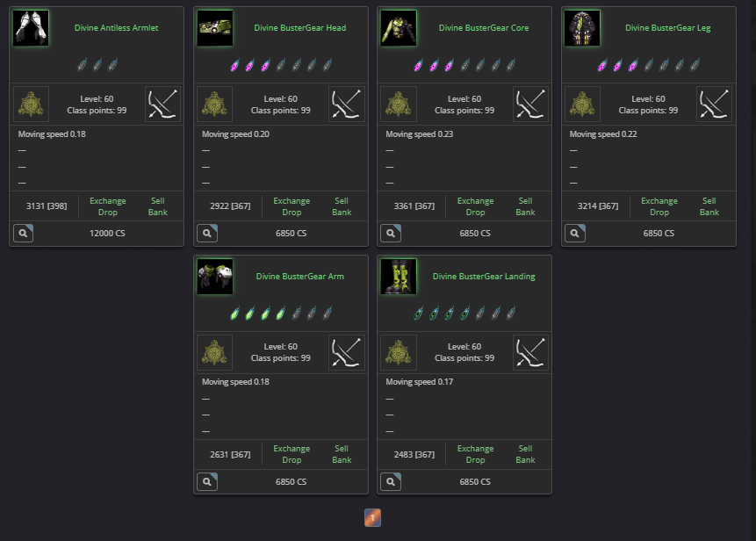Click turtle emblem icon on BusterGear Head card

[215, 105]
